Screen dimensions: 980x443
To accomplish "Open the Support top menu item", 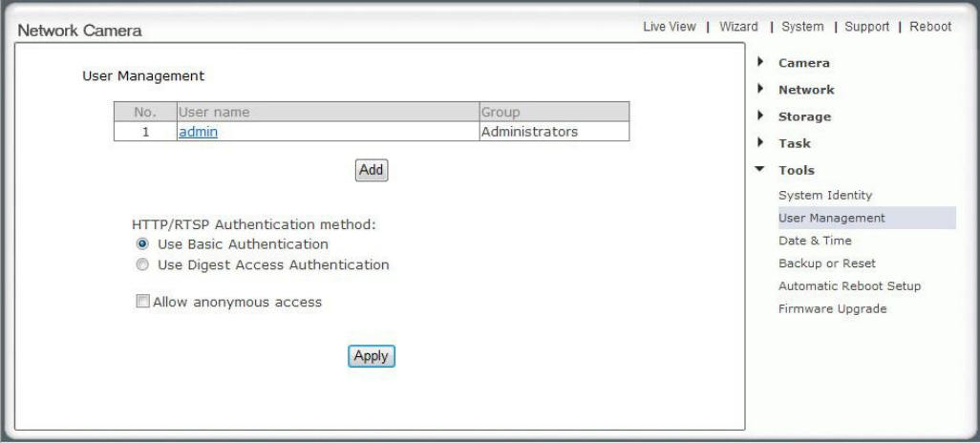I will [867, 27].
